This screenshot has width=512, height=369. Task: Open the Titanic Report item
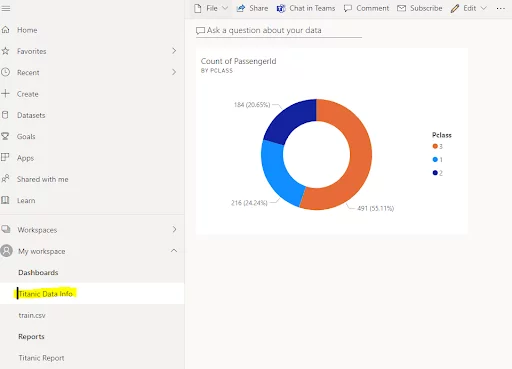[x=41, y=358]
